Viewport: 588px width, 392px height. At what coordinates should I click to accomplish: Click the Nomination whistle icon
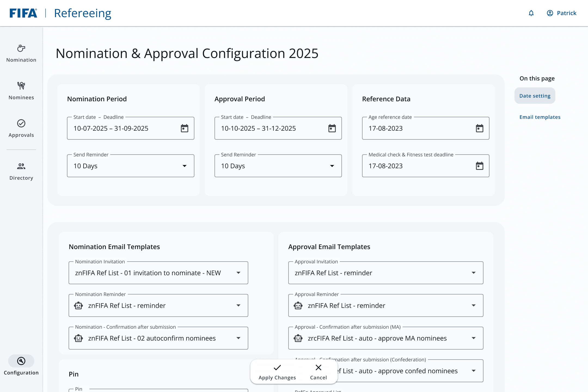click(21, 48)
